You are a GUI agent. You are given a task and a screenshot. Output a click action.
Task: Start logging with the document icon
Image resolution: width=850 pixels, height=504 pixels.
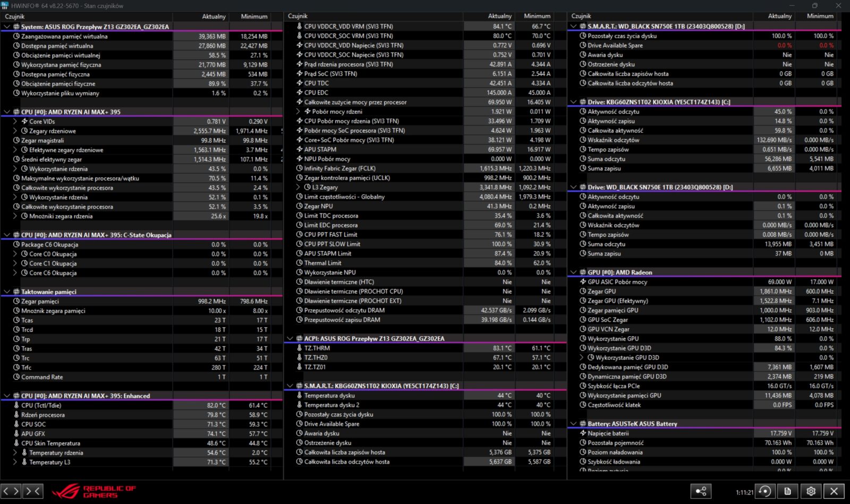pyautogui.click(x=787, y=491)
